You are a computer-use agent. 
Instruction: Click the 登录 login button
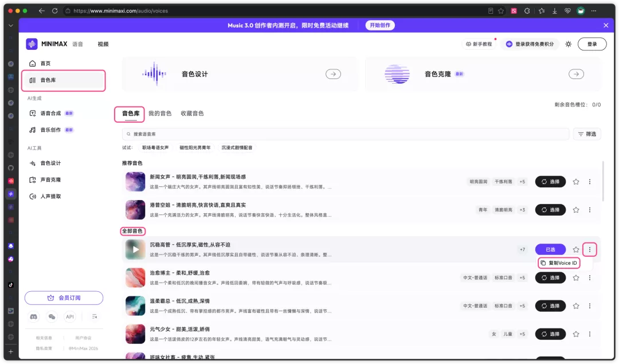click(x=591, y=44)
